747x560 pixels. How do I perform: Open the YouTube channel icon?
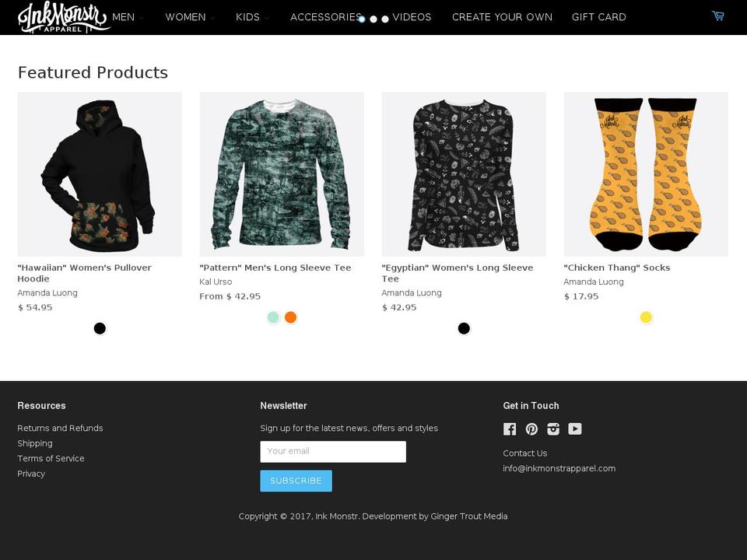tap(575, 429)
